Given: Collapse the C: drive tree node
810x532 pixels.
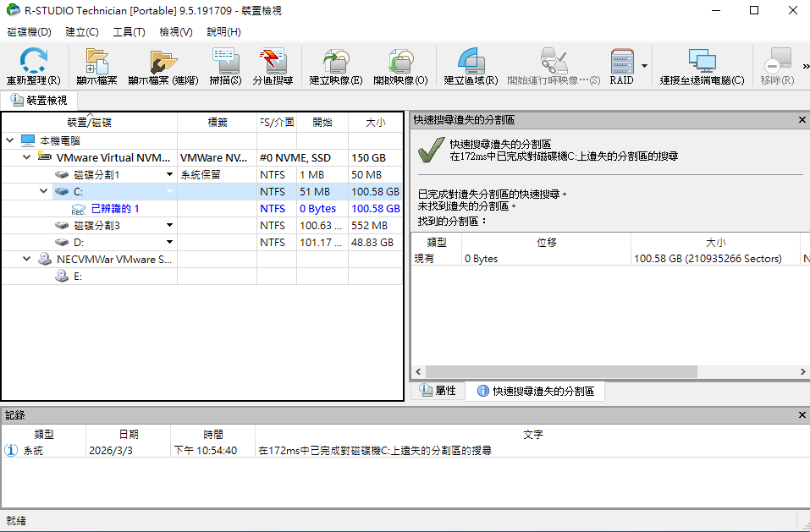Looking at the screenshot, I should tap(44, 192).
